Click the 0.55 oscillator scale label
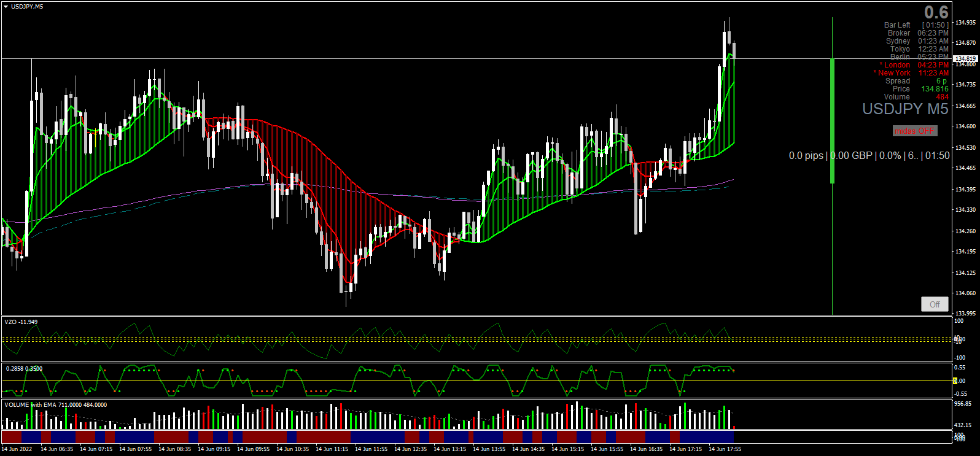Screen dimensions: 980x456 [960, 368]
